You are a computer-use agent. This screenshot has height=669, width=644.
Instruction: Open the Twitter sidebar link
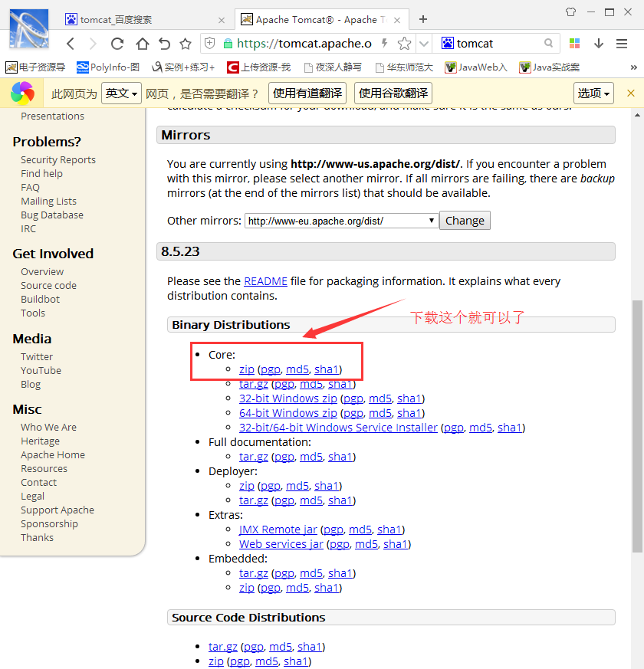click(x=37, y=356)
